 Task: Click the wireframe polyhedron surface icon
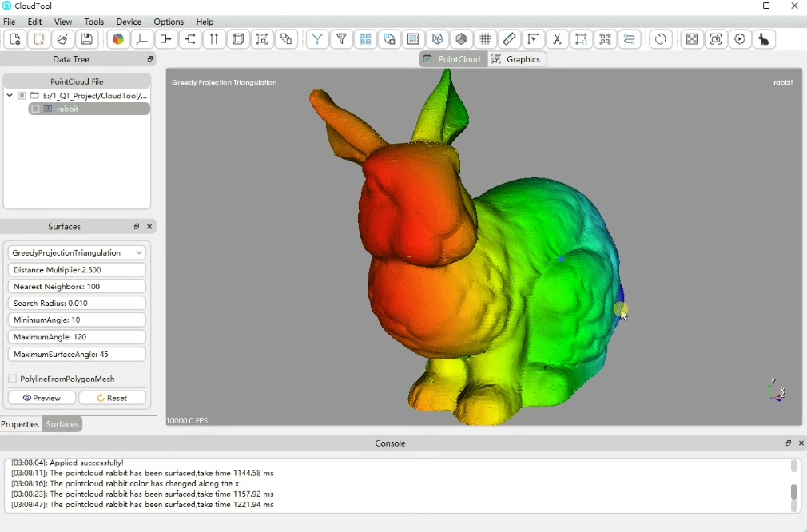(438, 39)
